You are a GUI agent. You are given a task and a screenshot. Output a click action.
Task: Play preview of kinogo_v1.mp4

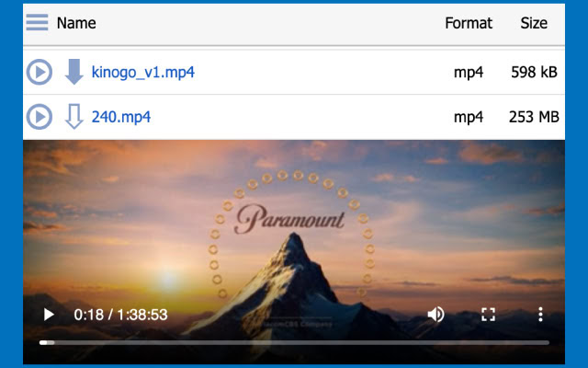click(x=39, y=72)
